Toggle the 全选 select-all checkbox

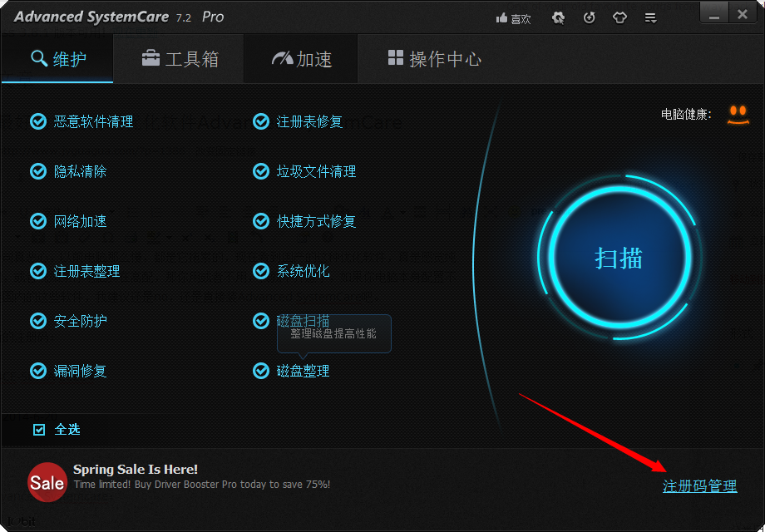pyautogui.click(x=38, y=430)
